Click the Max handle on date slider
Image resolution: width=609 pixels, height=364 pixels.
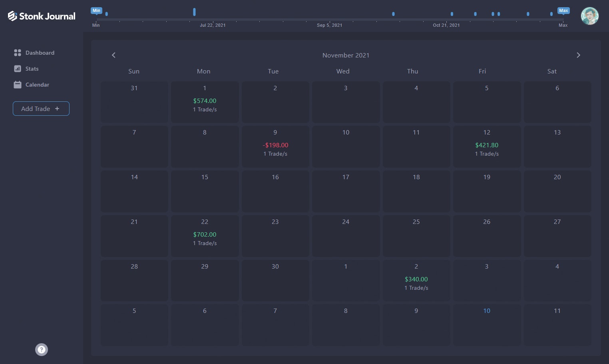point(563,11)
